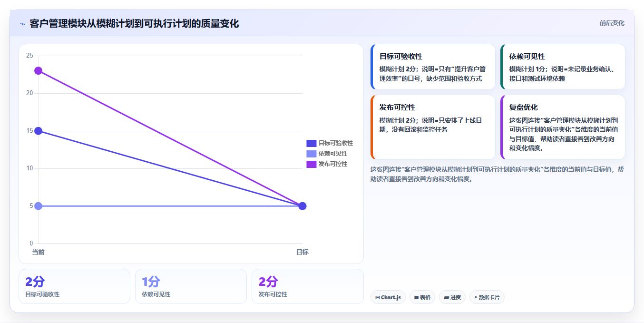Click the 2分 目标可验收性 stat card
This screenshot has height=323, width=644.
(x=74, y=286)
